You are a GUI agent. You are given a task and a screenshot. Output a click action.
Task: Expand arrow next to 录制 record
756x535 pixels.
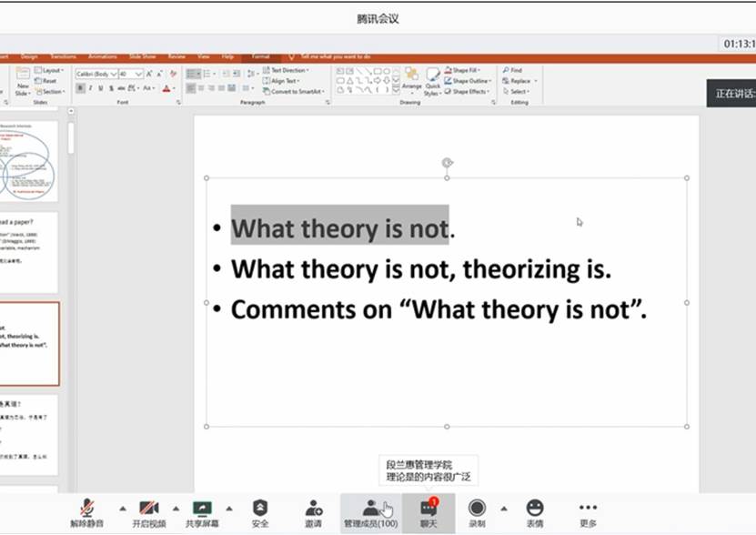(503, 508)
